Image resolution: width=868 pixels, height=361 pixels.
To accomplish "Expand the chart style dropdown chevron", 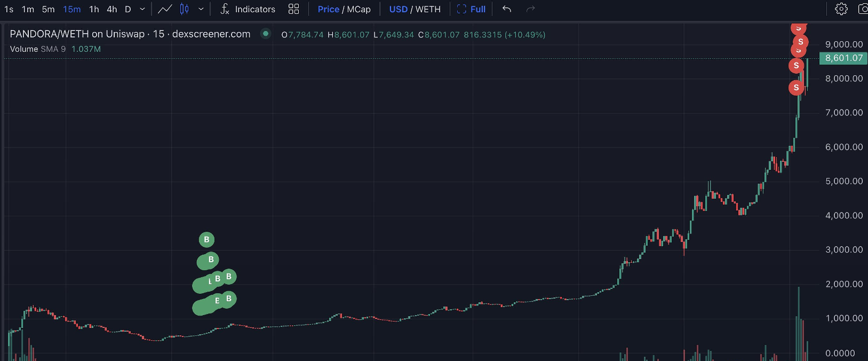I will click(x=201, y=9).
